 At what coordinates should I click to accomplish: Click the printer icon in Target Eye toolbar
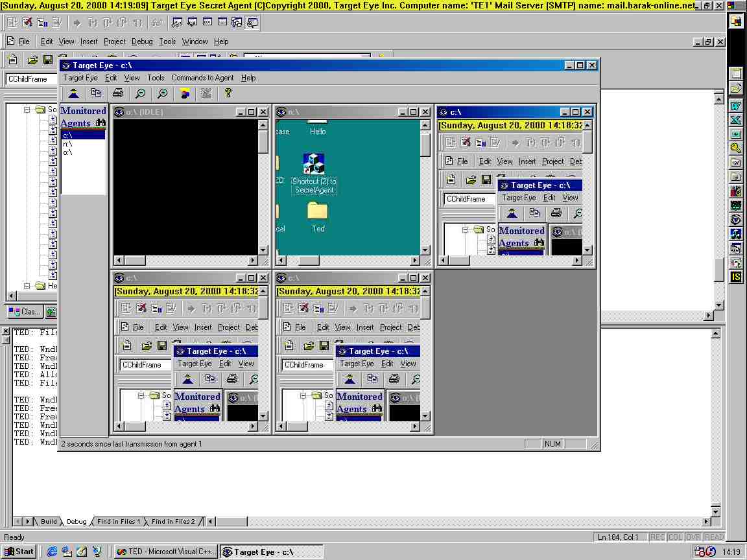click(117, 93)
